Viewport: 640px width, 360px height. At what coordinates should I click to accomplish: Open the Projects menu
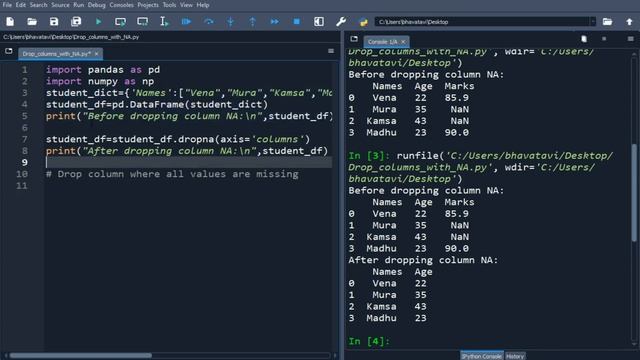[x=148, y=5]
